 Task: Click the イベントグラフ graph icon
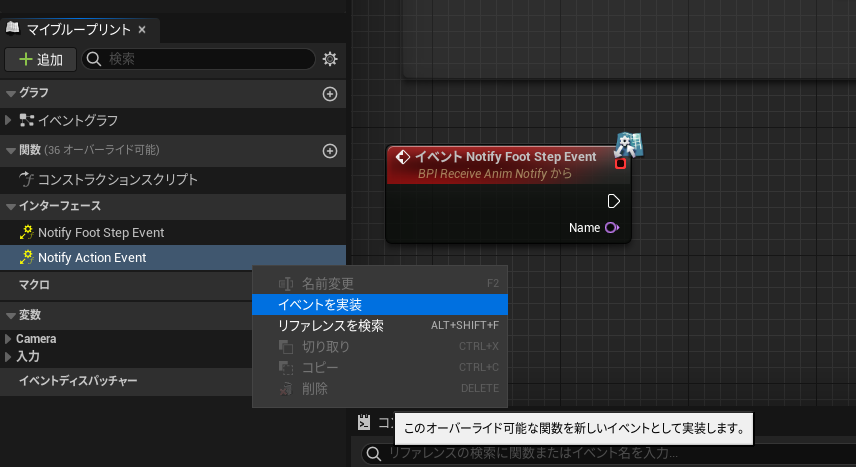(x=26, y=120)
